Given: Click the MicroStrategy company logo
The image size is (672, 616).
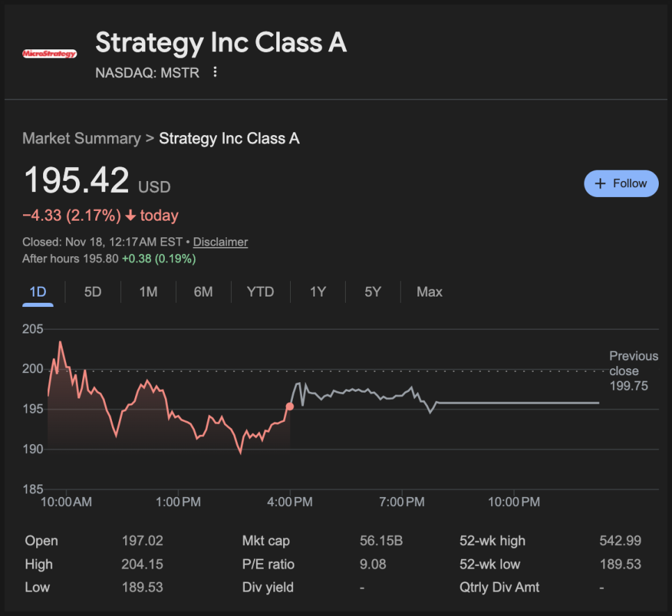Looking at the screenshot, I should 49,54.
